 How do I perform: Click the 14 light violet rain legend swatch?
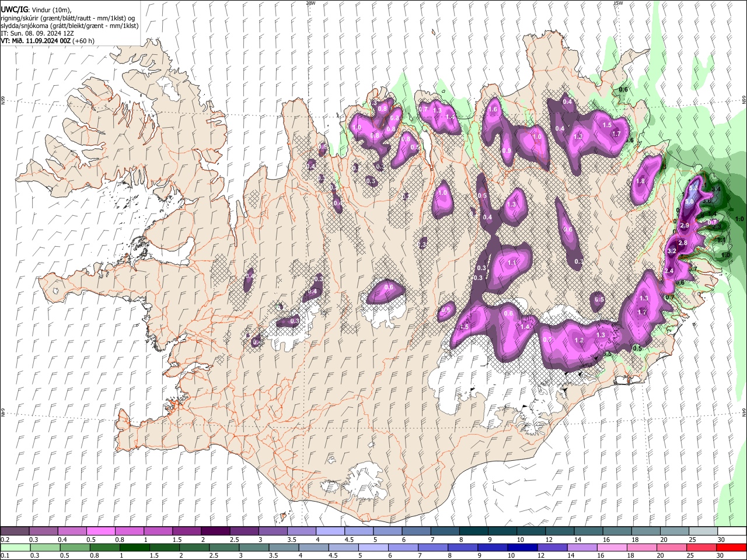(x=581, y=547)
